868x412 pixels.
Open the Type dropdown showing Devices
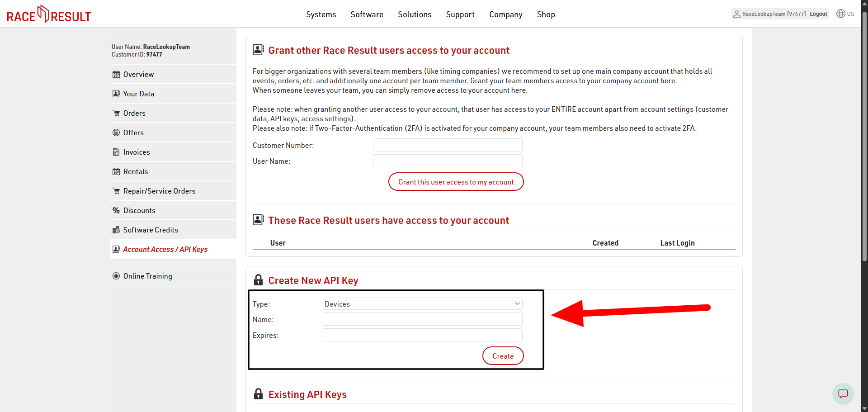tap(422, 303)
